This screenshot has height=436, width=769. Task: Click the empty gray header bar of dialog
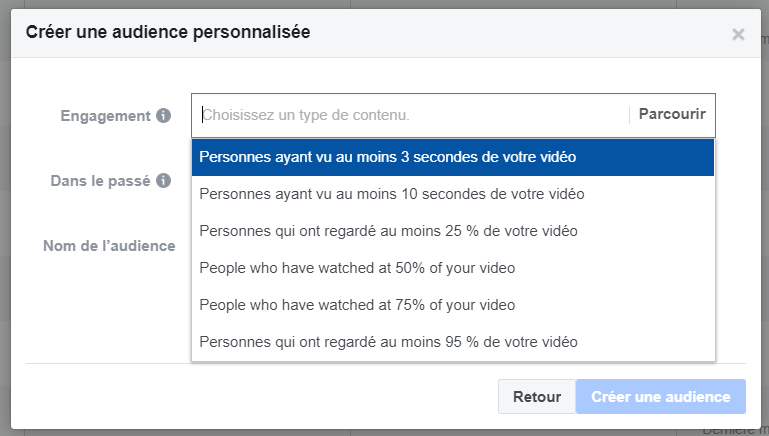pyautogui.click(x=520, y=33)
